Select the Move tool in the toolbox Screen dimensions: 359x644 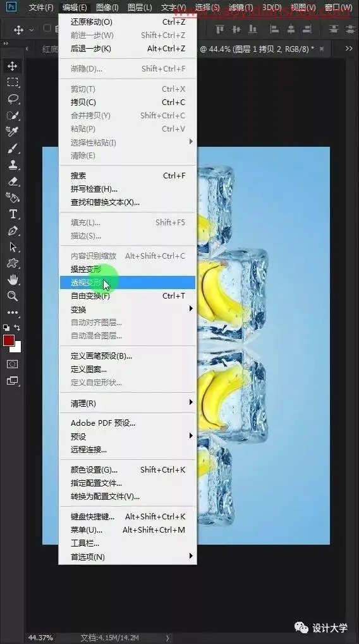[x=12, y=66]
